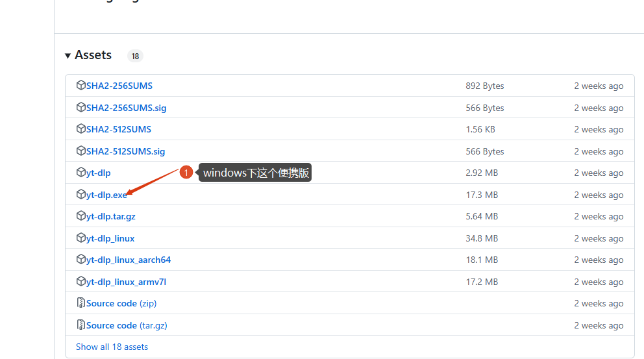Click package icon next to yt-dlp_linux_aarch64

(81, 260)
